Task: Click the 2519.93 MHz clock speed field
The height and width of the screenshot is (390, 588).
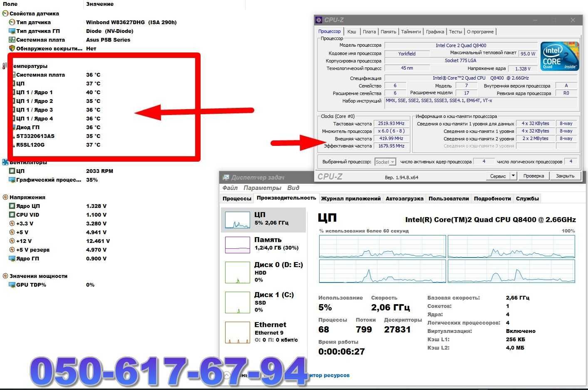Action: tap(391, 124)
